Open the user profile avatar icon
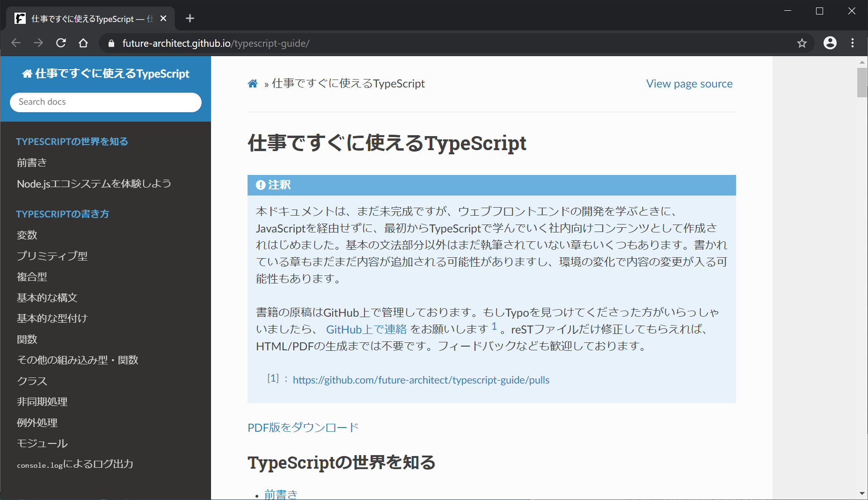Viewport: 868px width, 500px height. (x=830, y=43)
